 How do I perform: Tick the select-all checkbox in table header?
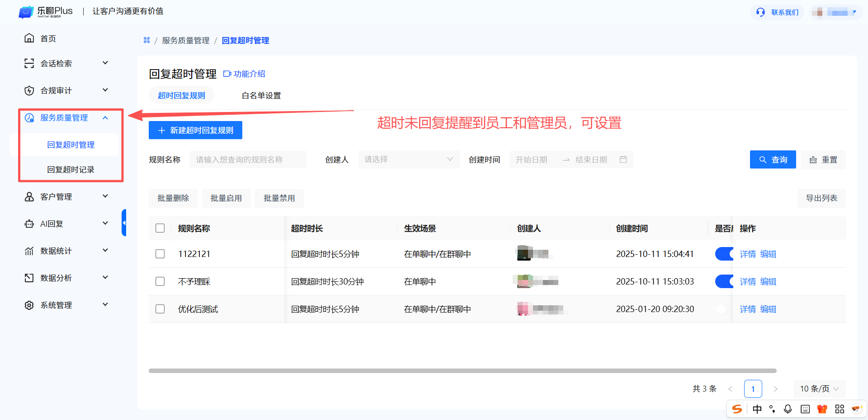(160, 228)
